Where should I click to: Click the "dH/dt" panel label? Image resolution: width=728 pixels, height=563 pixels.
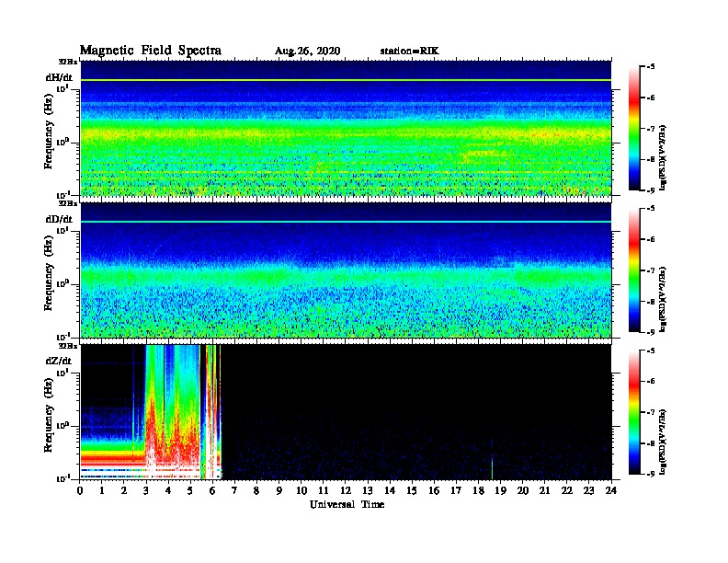(59, 77)
